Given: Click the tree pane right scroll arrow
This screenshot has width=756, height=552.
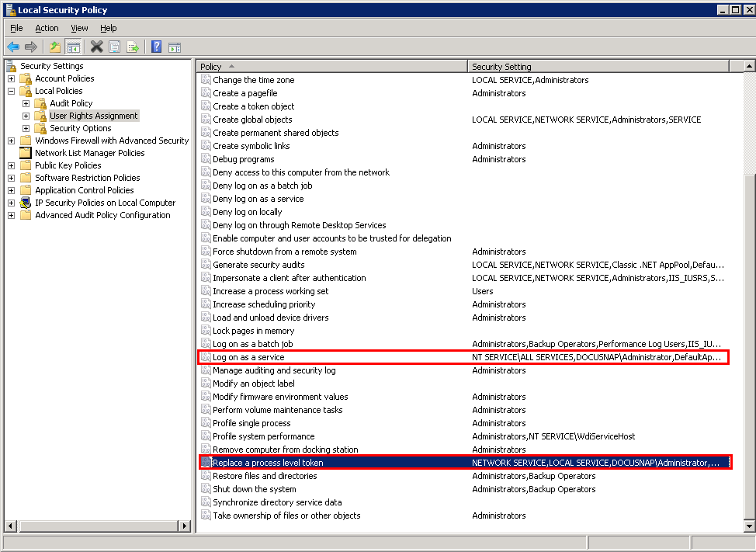Looking at the screenshot, I should tap(184, 526).
